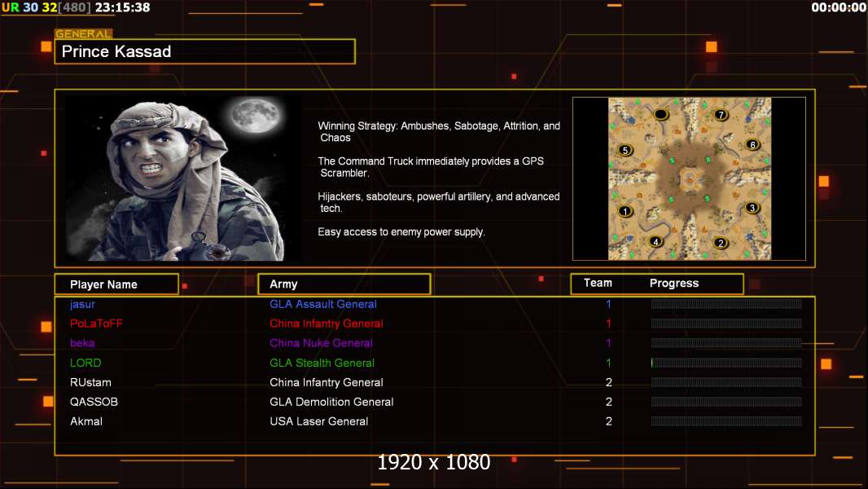
Task: Pick start position 5 on the minimap
Action: [x=625, y=150]
